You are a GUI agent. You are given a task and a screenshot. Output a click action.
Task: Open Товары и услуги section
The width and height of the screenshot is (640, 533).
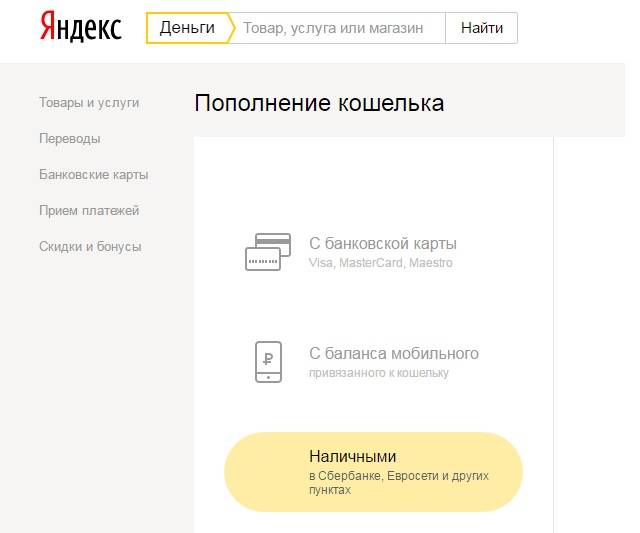point(89,102)
